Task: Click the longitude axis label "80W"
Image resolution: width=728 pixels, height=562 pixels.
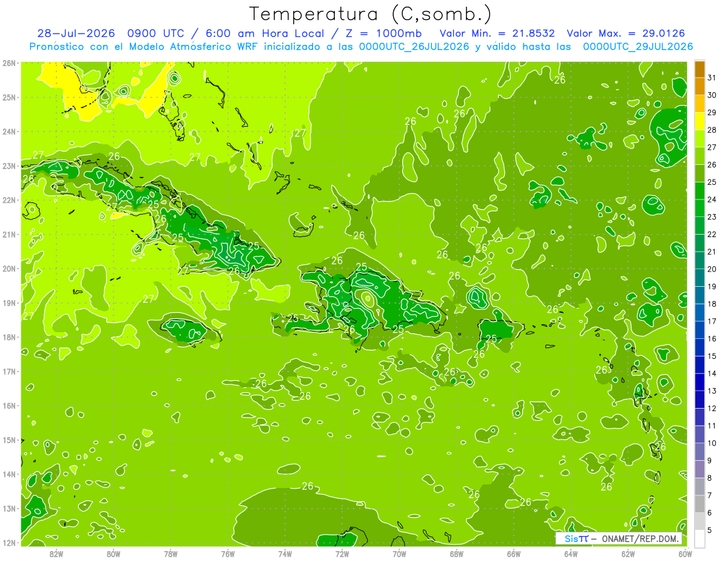Action: coord(113,553)
